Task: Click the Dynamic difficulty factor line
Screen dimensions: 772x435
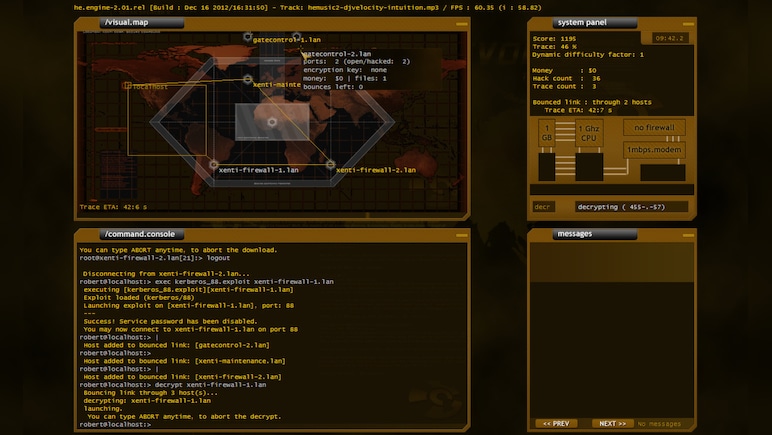Action: tap(588, 55)
